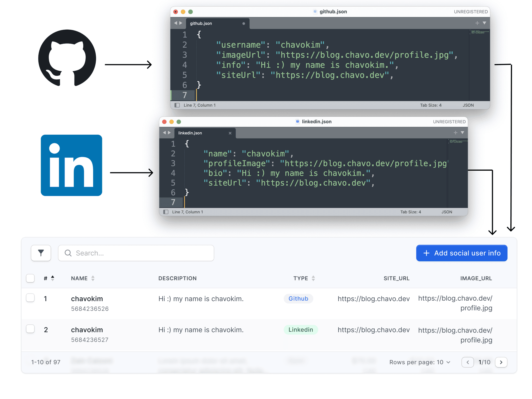Viewport: 532px width, 399px height.
Task: Check the row 2 Linkedin checkbox
Action: click(30, 329)
